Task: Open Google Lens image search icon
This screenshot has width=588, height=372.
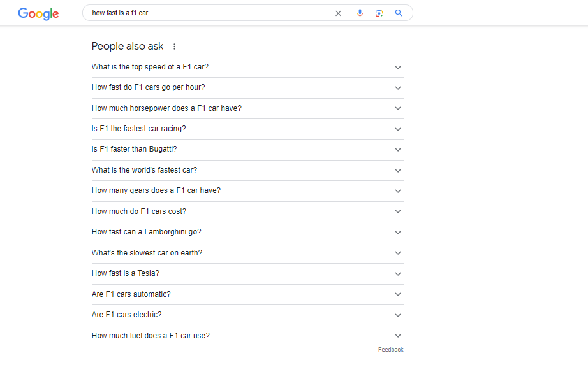Action: [x=379, y=13]
